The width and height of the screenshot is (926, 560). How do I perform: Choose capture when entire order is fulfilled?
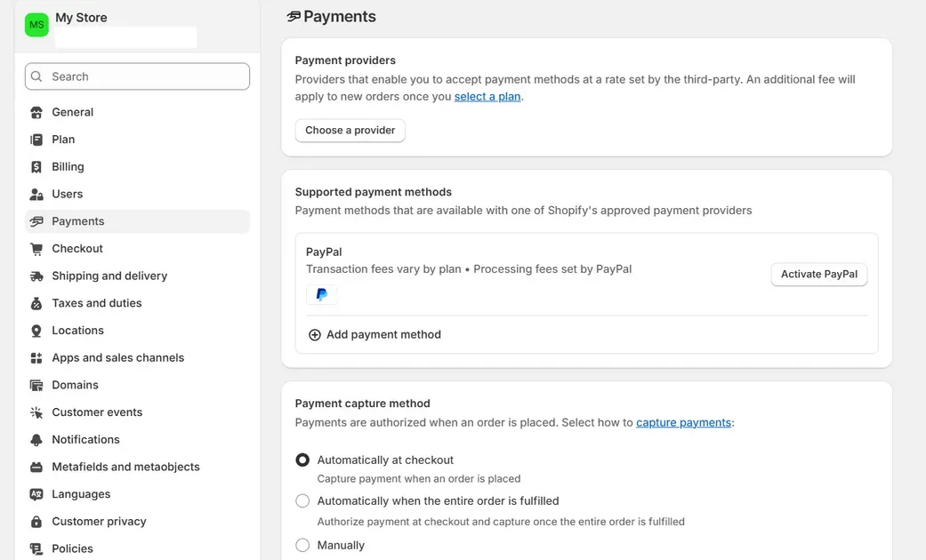[x=302, y=500]
